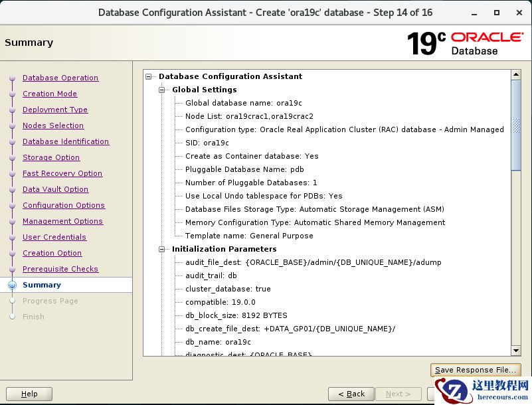The image size is (532, 405).
Task: Jump to Deployment Type step
Action: coord(55,110)
